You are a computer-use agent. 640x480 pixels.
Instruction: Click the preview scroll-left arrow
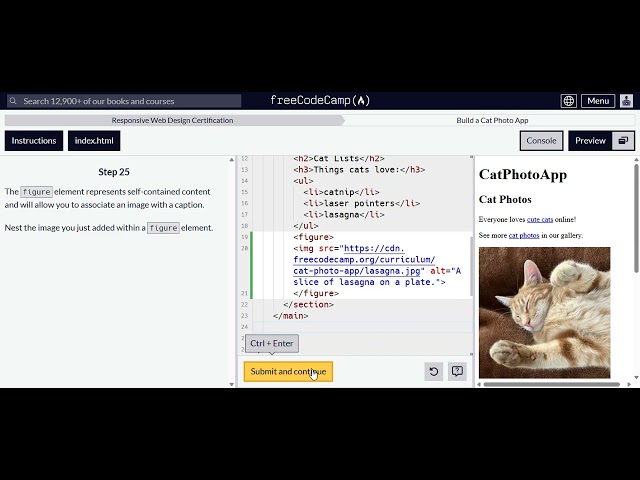click(x=479, y=384)
